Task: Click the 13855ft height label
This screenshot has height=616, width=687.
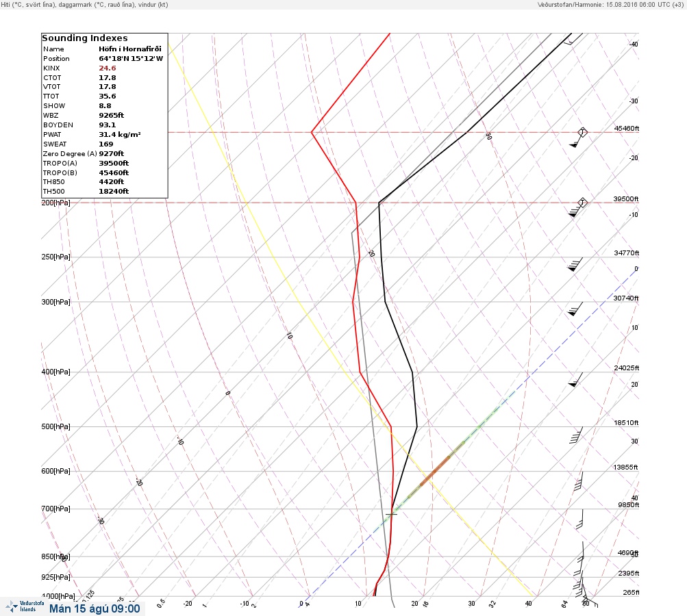Action: click(625, 467)
